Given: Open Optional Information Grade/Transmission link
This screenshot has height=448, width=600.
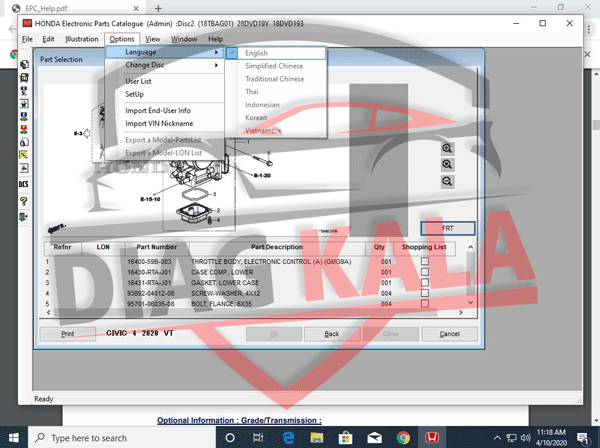Looking at the screenshot, I should pyautogui.click(x=239, y=420).
